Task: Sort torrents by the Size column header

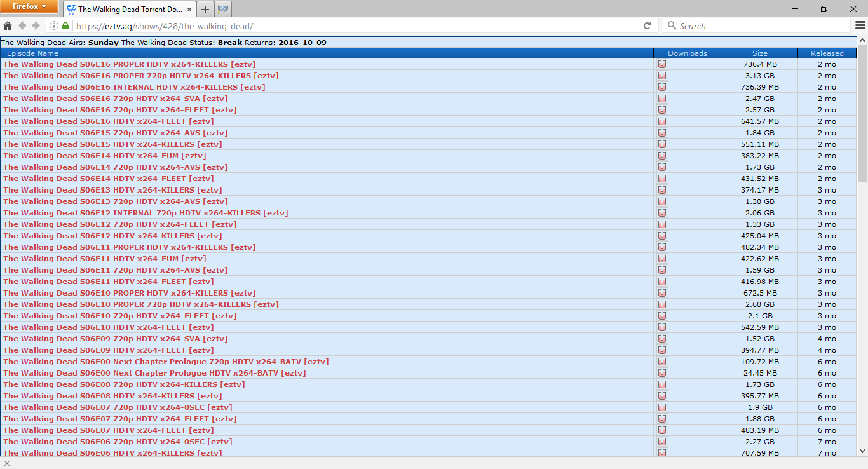Action: pos(759,53)
